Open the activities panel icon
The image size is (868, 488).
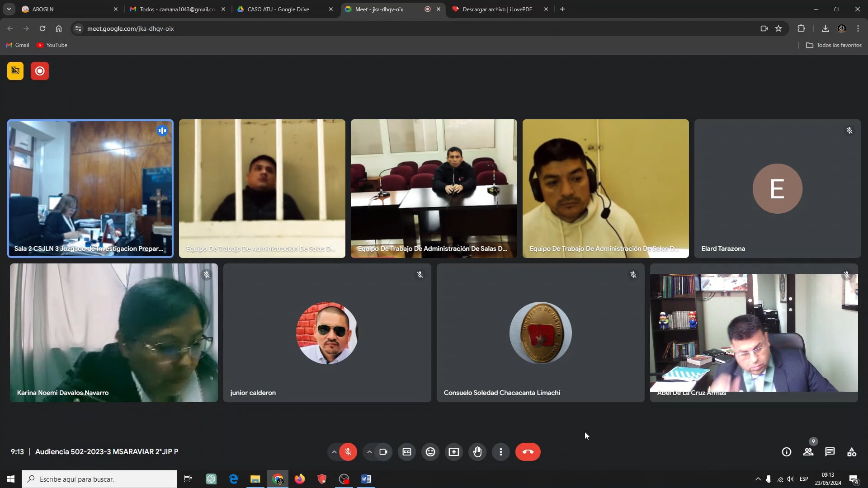852,452
